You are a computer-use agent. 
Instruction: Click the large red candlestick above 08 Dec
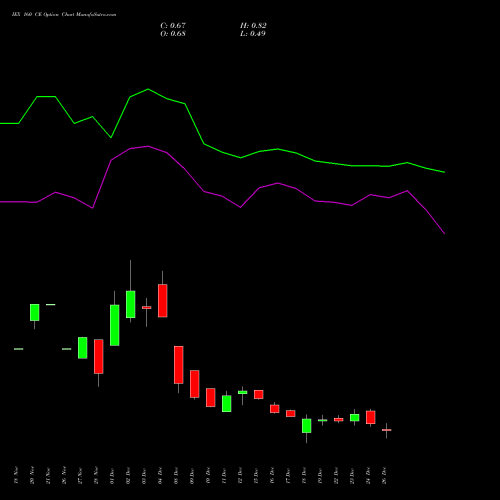[x=179, y=365]
